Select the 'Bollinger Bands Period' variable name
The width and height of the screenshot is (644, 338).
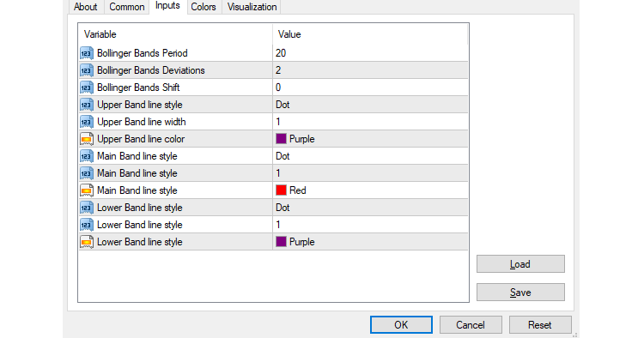(142, 53)
